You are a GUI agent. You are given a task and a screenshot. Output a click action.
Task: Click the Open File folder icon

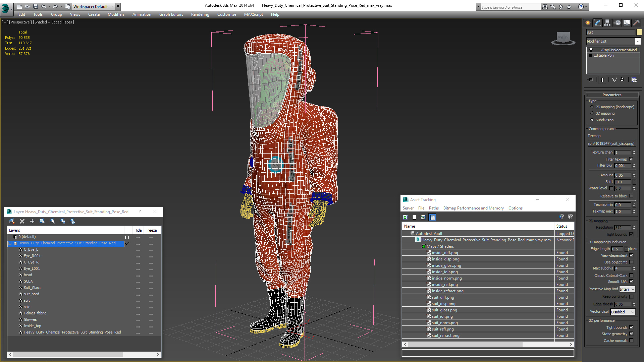pyautogui.click(x=27, y=6)
